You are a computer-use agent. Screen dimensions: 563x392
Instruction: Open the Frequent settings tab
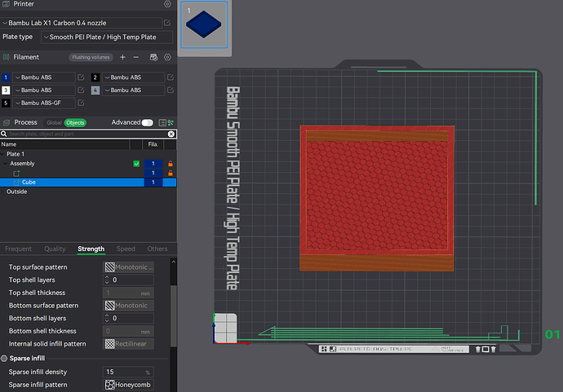18,249
